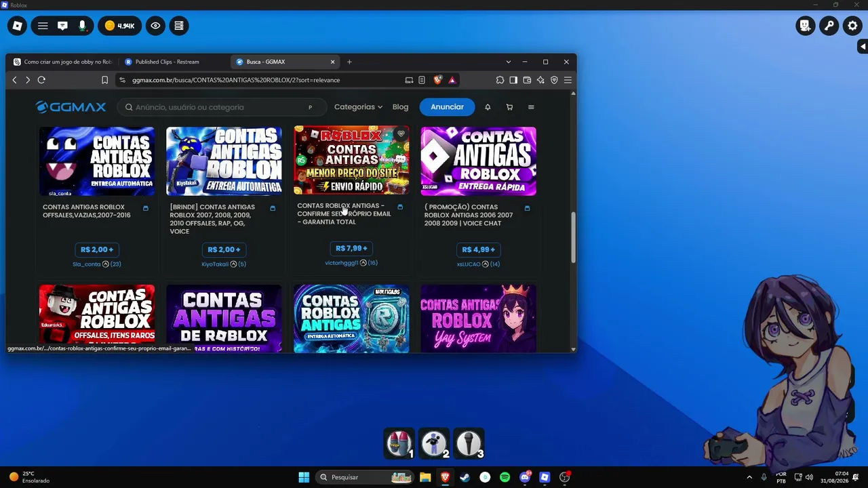Open Spotify from the taskbar
868x488 pixels.
click(x=505, y=477)
